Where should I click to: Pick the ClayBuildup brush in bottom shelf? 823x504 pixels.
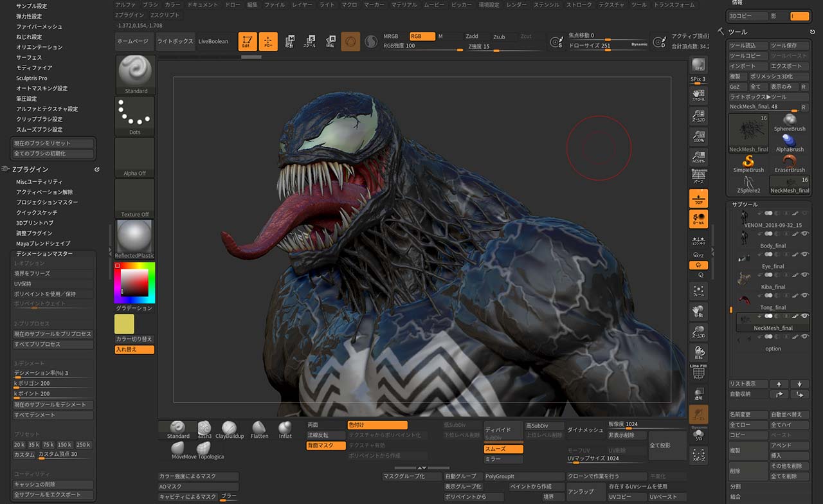(x=230, y=431)
